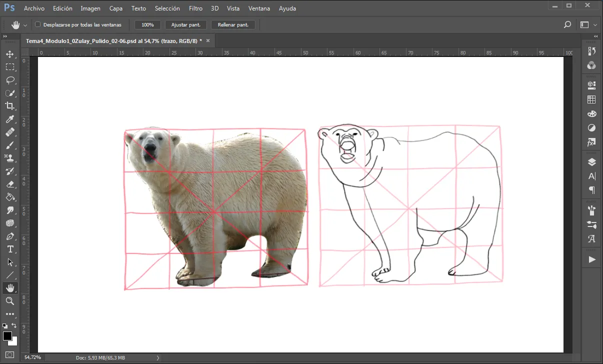The height and width of the screenshot is (364, 603).
Task: Select the Brush tool
Action: 9,145
